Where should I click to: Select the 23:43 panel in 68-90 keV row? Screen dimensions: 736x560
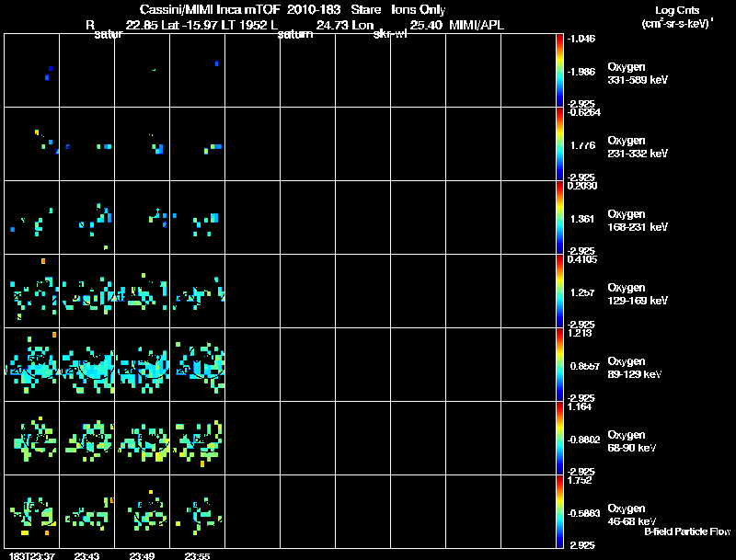click(x=87, y=438)
